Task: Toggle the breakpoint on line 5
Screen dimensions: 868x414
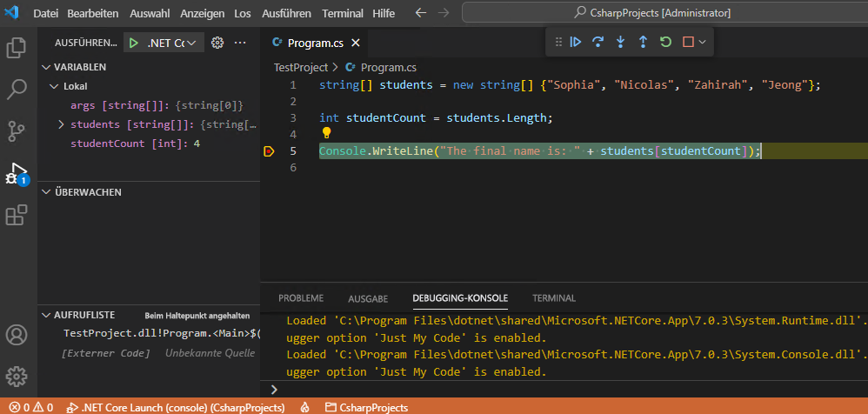Action: click(x=269, y=151)
